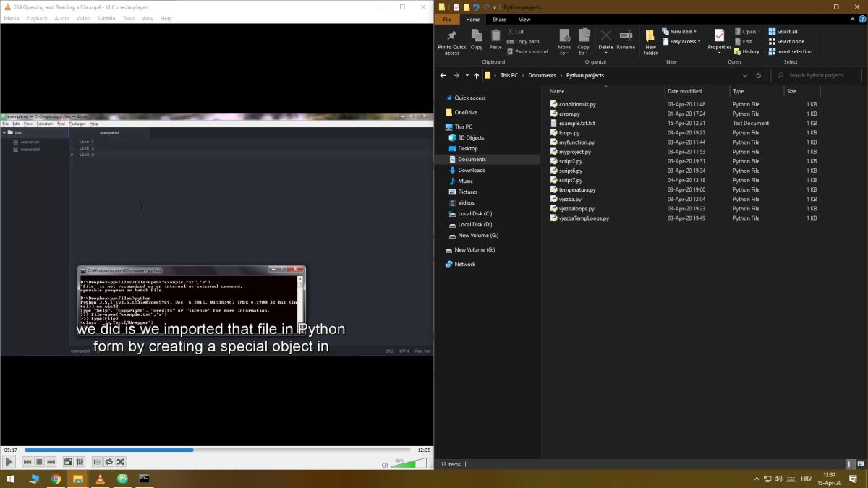Viewport: 868px width, 488px height.
Task: Go up one folder level
Action: [477, 75]
